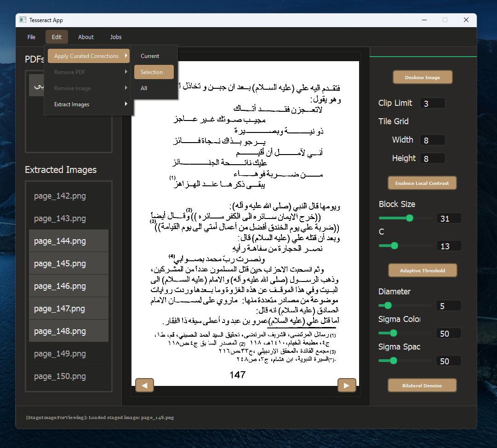This screenshot has height=448, width=497.
Task: Go to previous page with left arrow button
Action: [144, 385]
